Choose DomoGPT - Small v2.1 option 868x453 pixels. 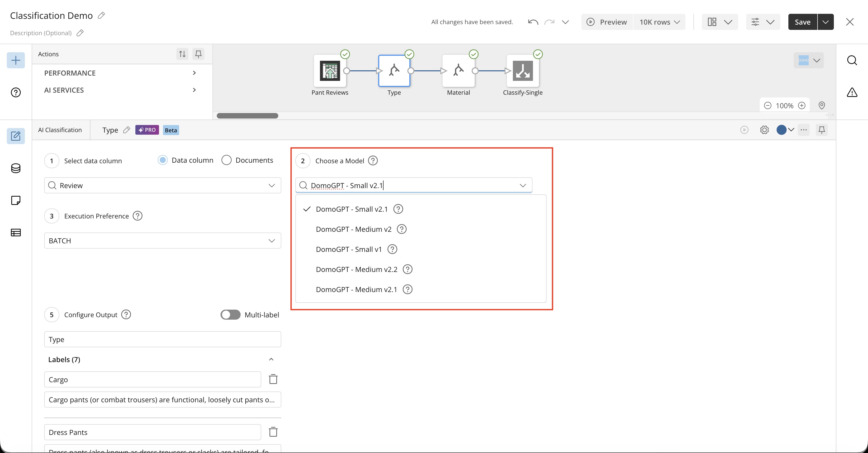pyautogui.click(x=421, y=209)
